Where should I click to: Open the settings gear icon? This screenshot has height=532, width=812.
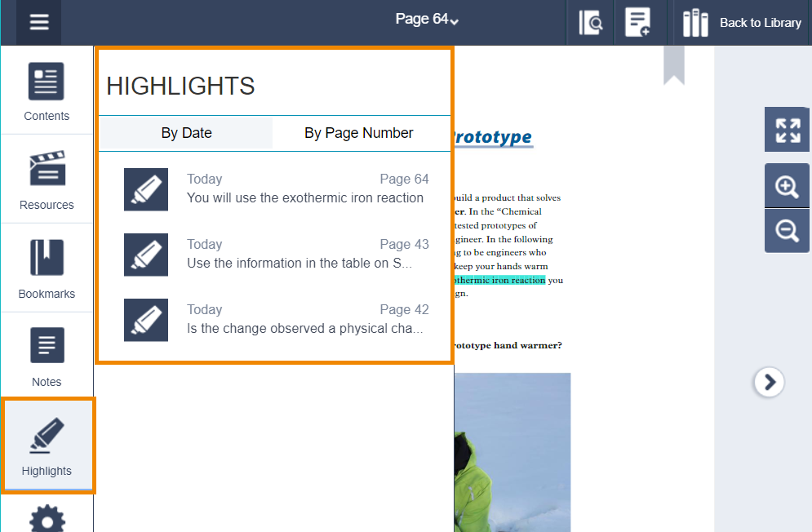pyautogui.click(x=47, y=518)
